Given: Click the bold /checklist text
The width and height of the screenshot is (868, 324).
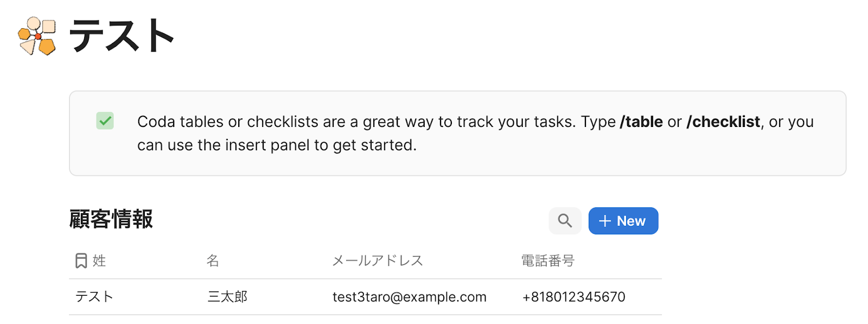Looking at the screenshot, I should pos(723,122).
